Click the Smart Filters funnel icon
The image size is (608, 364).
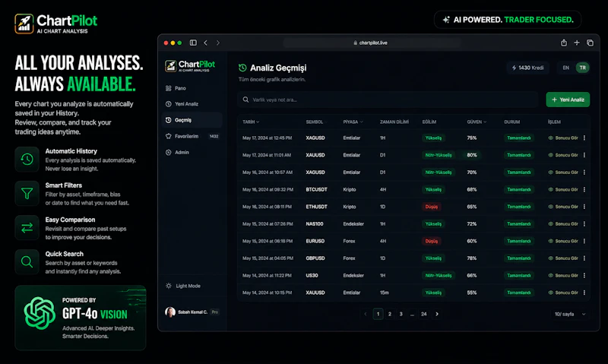[x=27, y=193]
